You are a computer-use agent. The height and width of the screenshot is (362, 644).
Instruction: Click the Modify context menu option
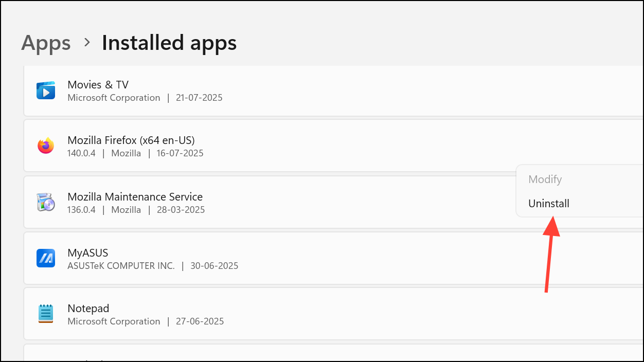click(x=545, y=179)
